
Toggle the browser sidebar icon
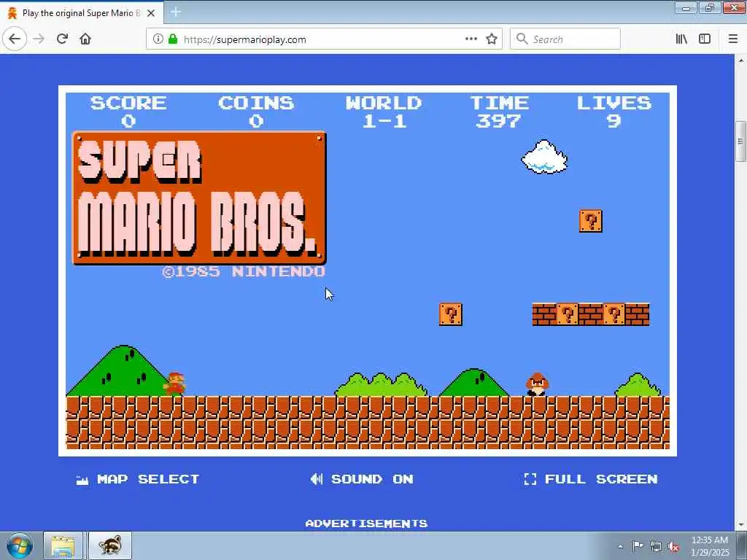(705, 39)
